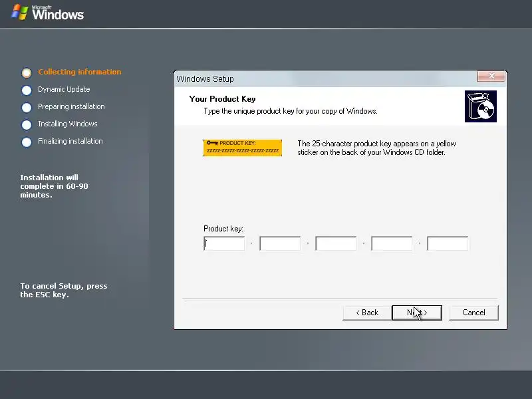Select the third product key field
Image resolution: width=532 pixels, height=399 pixels.
coord(336,243)
